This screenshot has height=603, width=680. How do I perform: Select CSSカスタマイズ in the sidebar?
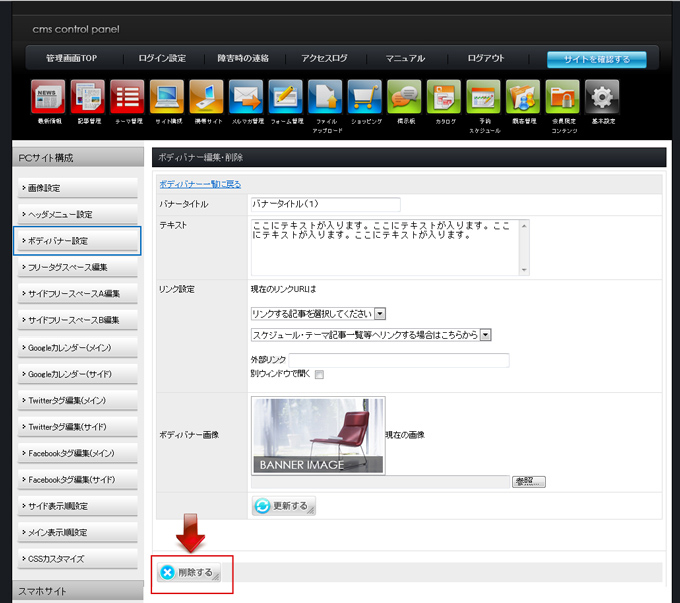click(78, 559)
